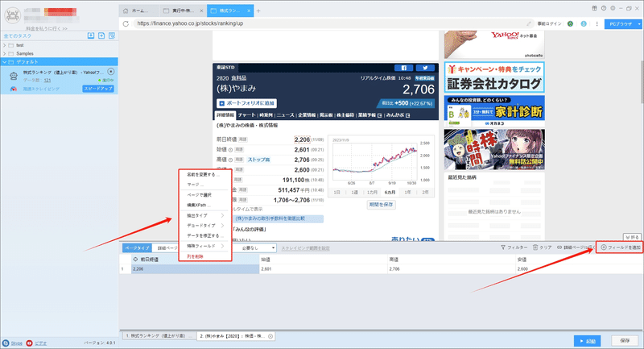Screen dimensions: 644x349
Task: Choose データを修正する from context menu
Action: tap(205, 235)
